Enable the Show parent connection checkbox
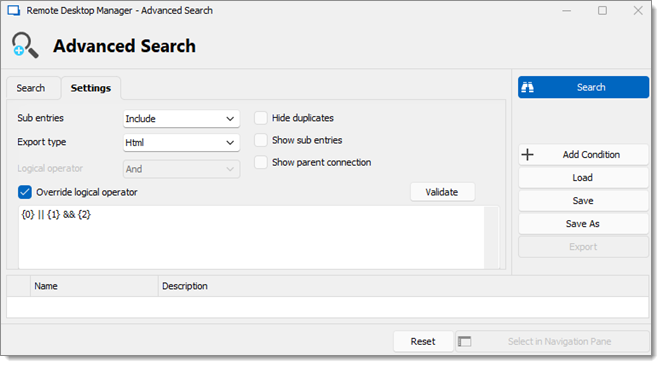Image resolution: width=662 pixels, height=366 pixels. 261,162
